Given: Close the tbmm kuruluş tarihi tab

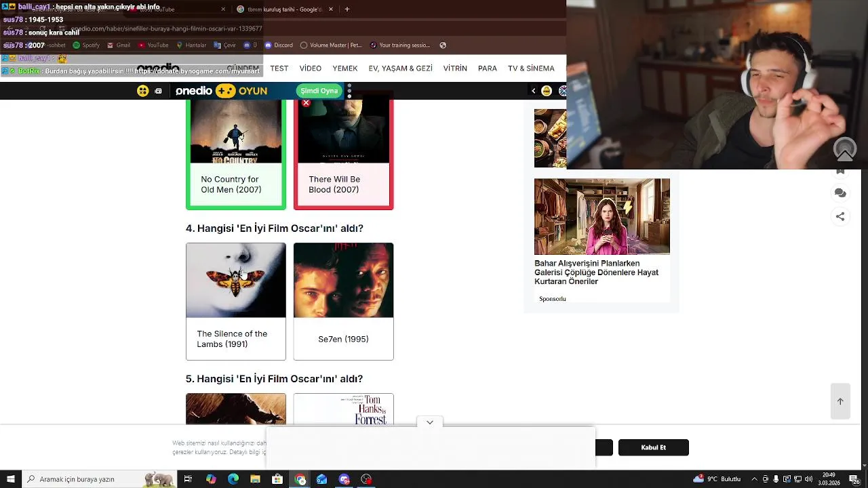Looking at the screenshot, I should point(331,9).
